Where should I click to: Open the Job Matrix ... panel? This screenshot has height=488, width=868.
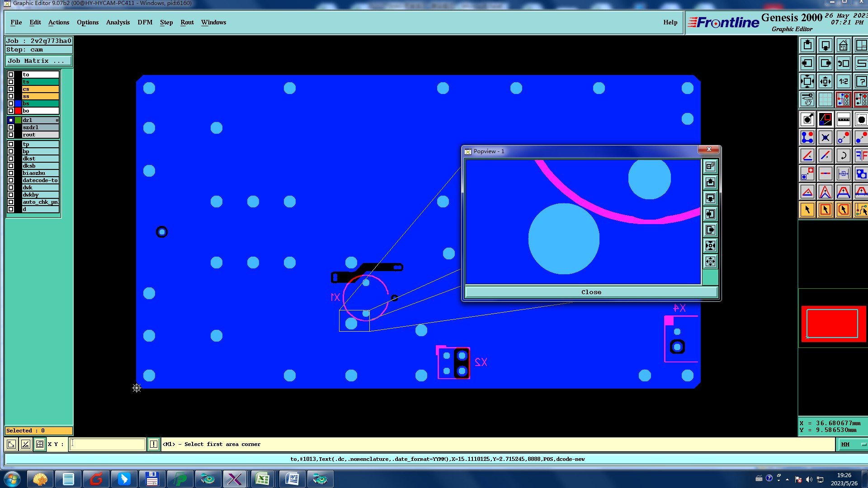point(38,61)
